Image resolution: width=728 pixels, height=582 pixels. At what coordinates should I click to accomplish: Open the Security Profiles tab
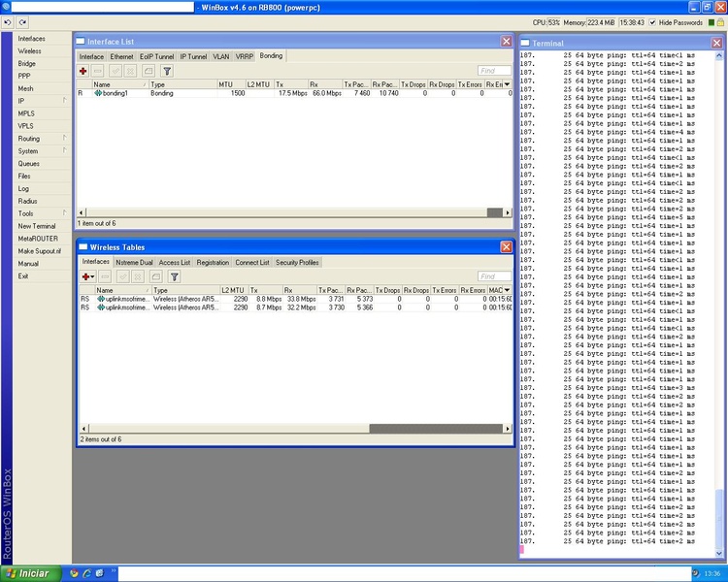297,262
